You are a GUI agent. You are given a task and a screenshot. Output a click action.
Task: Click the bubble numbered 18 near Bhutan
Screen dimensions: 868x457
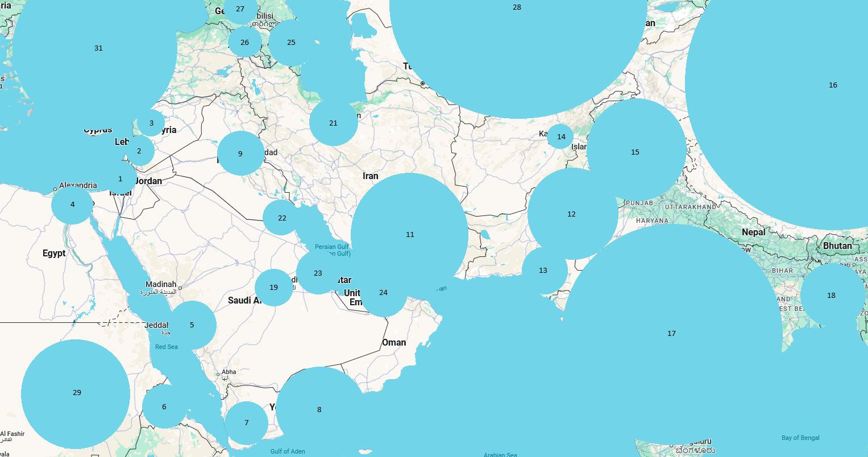pos(833,296)
